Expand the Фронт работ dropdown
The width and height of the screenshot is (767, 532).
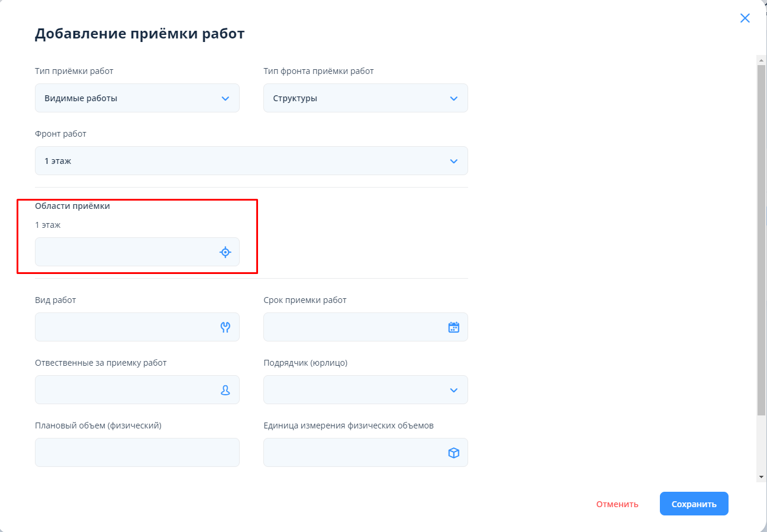click(x=453, y=161)
